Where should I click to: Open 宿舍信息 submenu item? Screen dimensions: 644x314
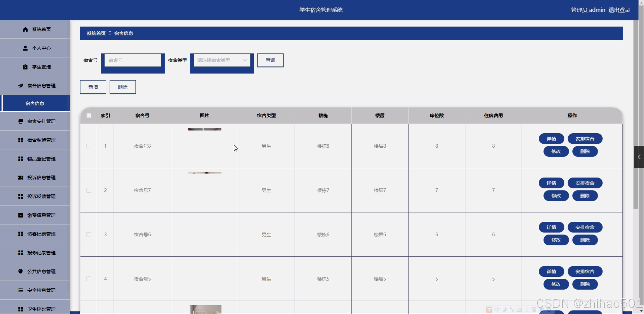click(35, 103)
